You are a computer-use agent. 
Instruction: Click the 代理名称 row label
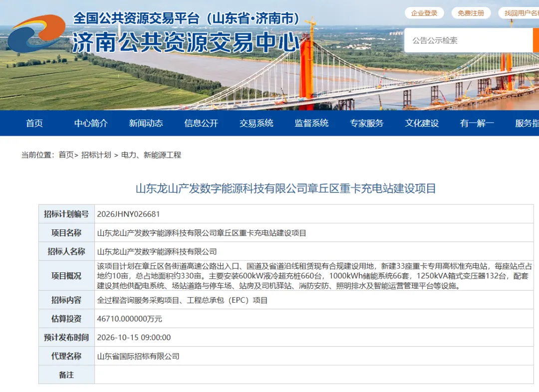click(x=66, y=356)
